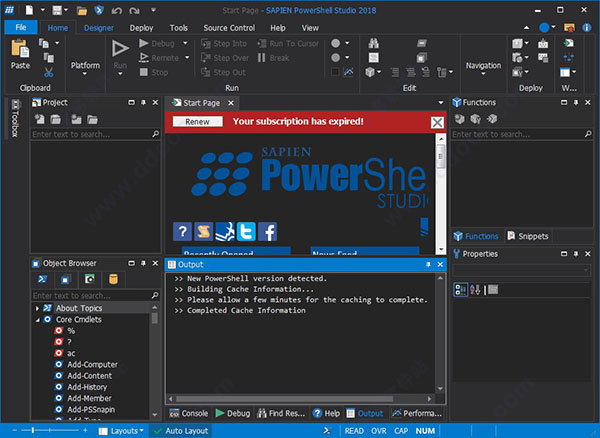Viewport: 600px width, 438px height.
Task: Click the orange scroll script icon on Start Page
Action: click(204, 231)
